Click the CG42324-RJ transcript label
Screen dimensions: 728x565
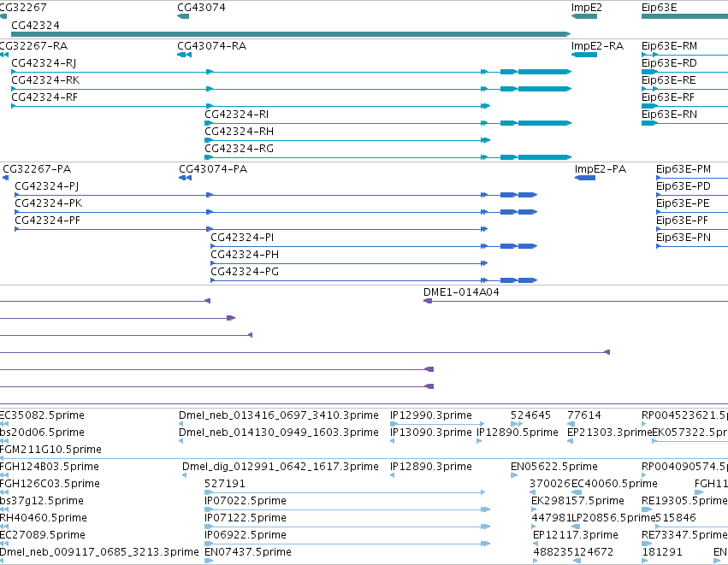pos(44,63)
